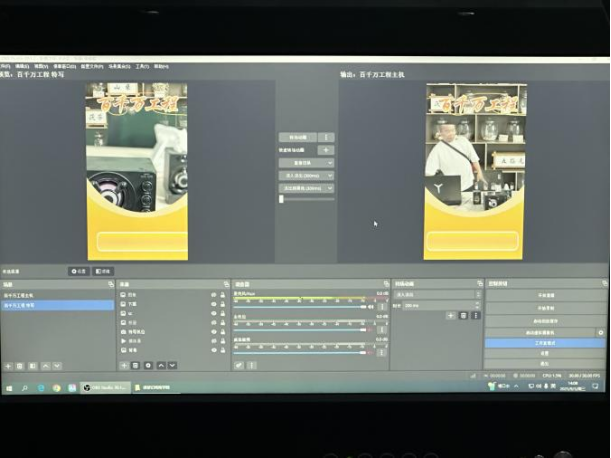Viewport: 611px width, 458px height.
Task: Click the virtual camera settings gear icon
Action: 601,332
